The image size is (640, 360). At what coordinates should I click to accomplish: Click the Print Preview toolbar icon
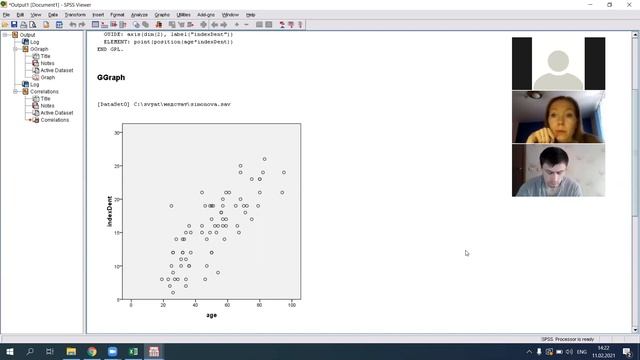(x=32, y=24)
